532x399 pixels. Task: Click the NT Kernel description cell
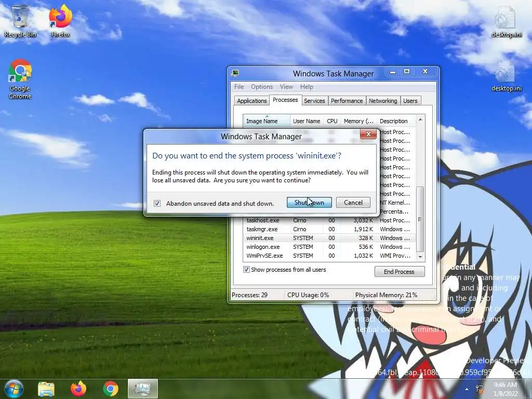click(395, 203)
